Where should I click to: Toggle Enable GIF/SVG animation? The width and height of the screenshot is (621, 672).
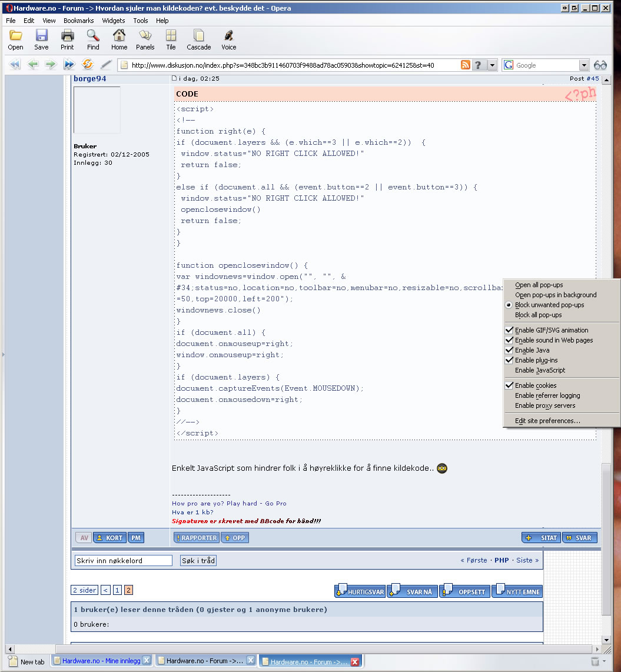coord(551,330)
